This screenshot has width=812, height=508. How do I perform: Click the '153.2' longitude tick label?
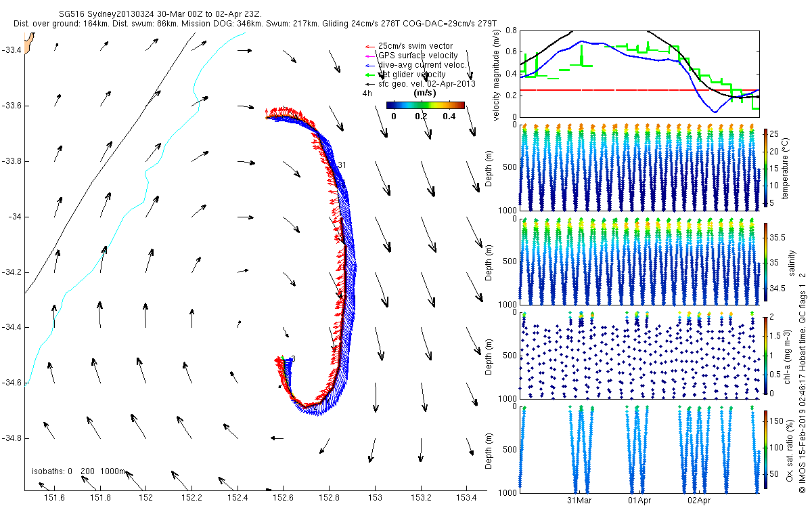tap(420, 498)
